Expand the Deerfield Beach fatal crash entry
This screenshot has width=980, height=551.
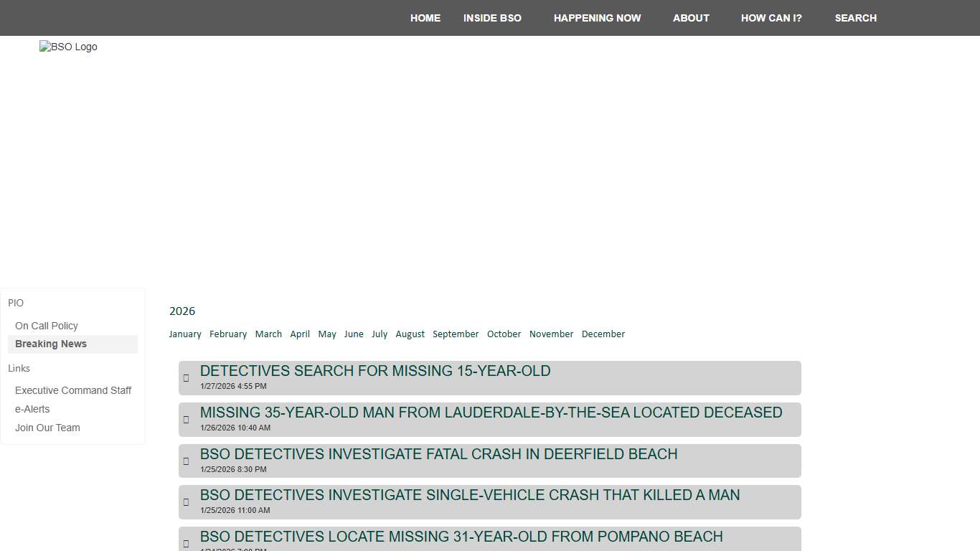tap(187, 461)
